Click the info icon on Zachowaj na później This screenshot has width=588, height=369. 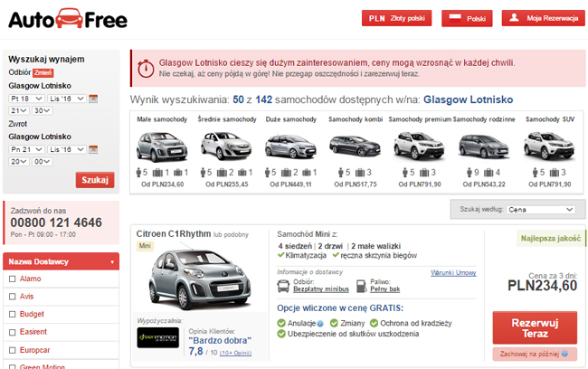(564, 354)
